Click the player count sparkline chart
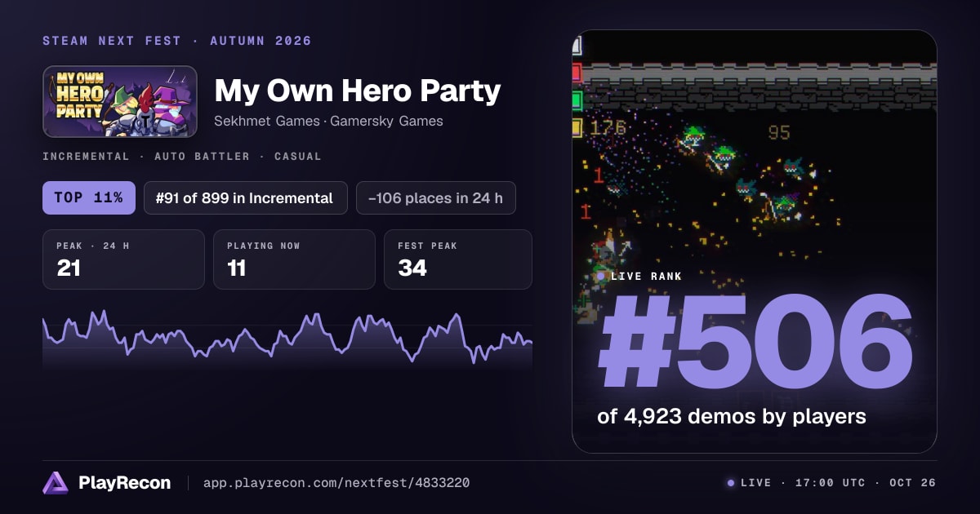The width and height of the screenshot is (980, 514). pos(287,339)
